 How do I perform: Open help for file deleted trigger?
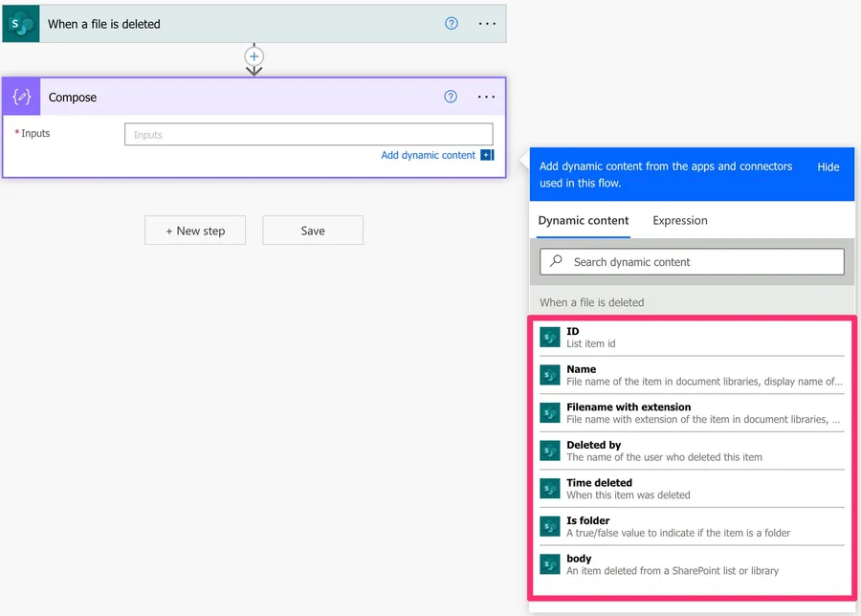(452, 24)
